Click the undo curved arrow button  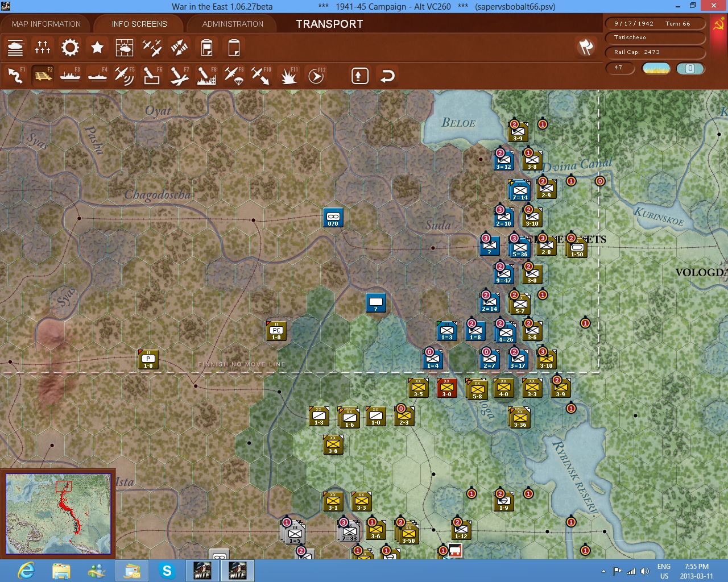pyautogui.click(x=387, y=76)
